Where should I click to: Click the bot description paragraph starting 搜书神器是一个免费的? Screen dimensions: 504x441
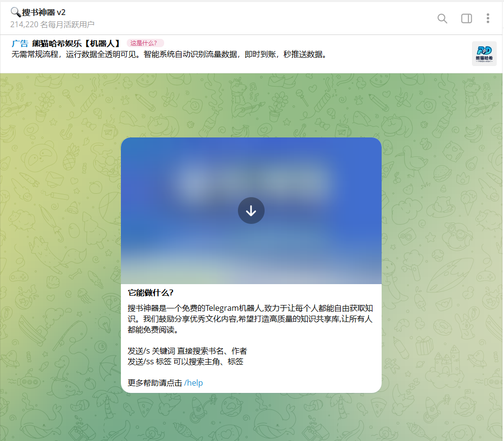pyautogui.click(x=250, y=319)
